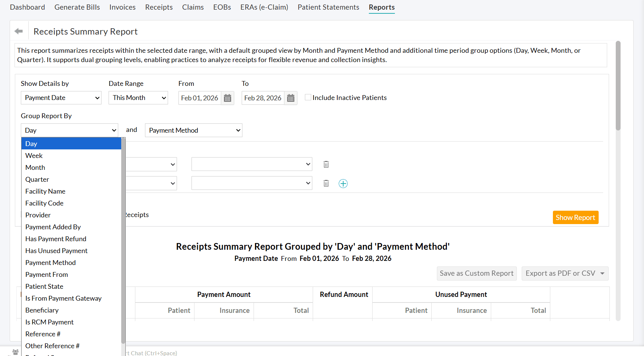Delete the first filter row with trash icon
Viewport: 644px width, 356px height.
pyautogui.click(x=326, y=164)
